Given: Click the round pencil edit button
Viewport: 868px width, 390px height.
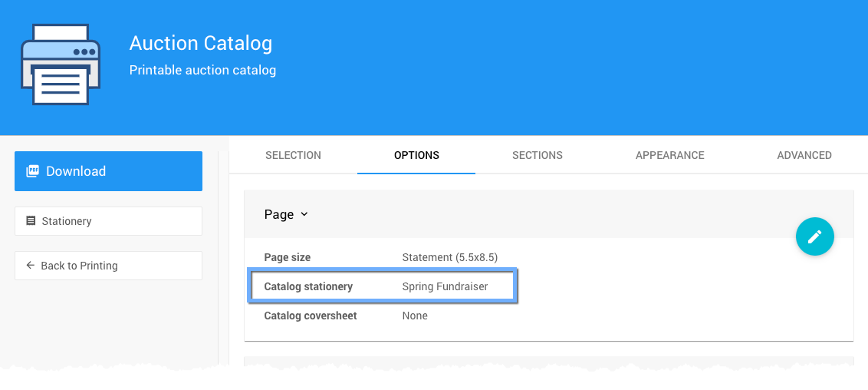Looking at the screenshot, I should 814,236.
